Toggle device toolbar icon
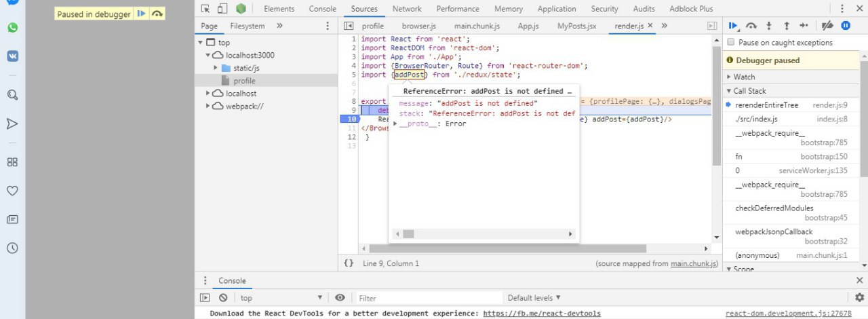This screenshot has width=868, height=319. pyautogui.click(x=222, y=9)
